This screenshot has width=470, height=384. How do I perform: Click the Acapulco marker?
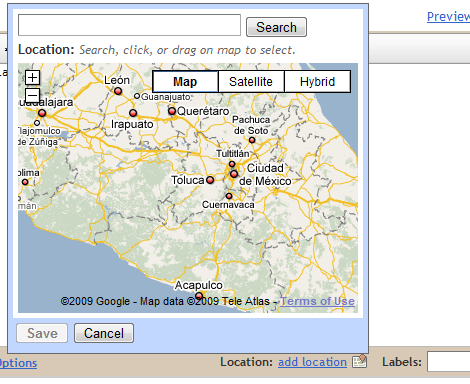199,296
